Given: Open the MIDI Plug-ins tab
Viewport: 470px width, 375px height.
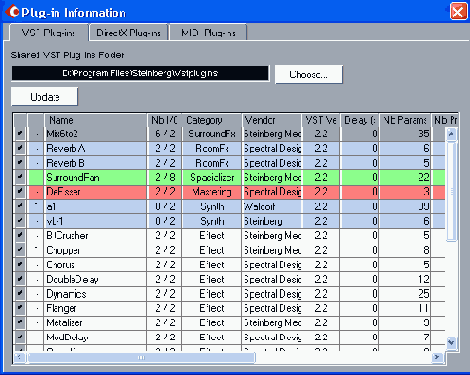Looking at the screenshot, I should 208,33.
